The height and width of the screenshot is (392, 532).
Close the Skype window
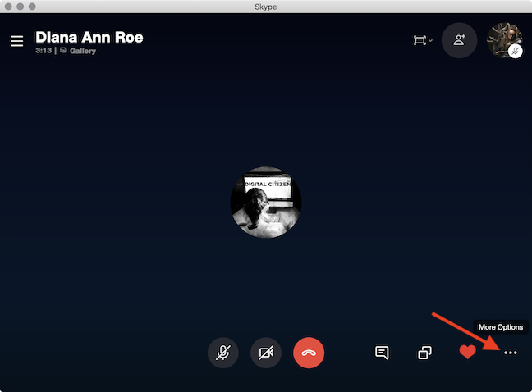click(x=8, y=7)
